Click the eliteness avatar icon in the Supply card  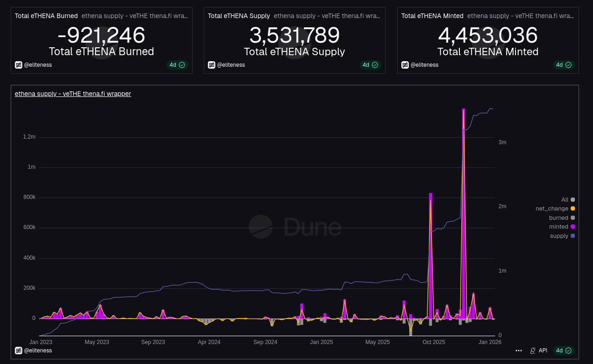point(212,65)
